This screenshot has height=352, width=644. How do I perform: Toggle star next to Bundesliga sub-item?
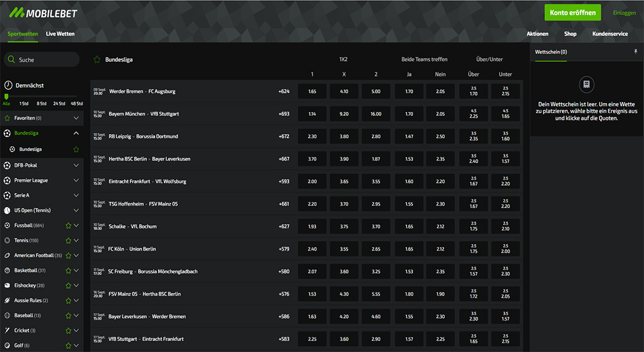tap(76, 149)
